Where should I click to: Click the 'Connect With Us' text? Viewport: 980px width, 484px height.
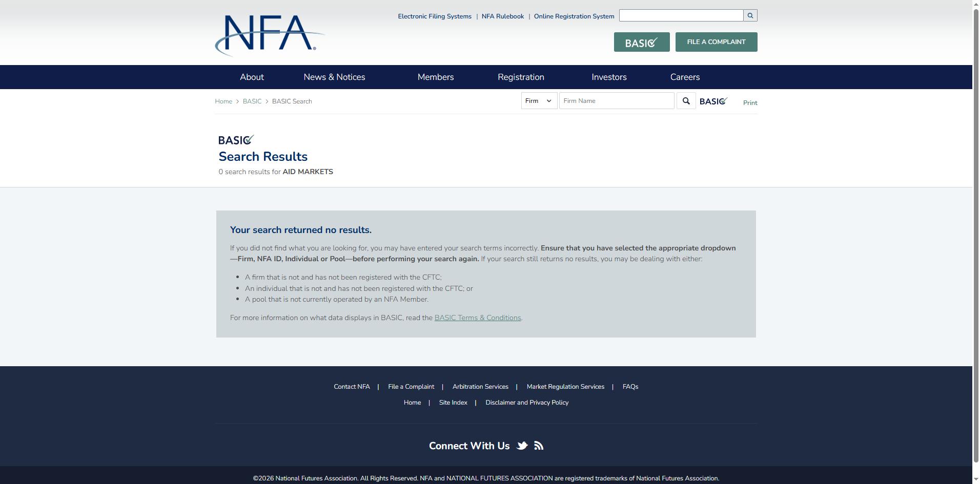click(469, 446)
